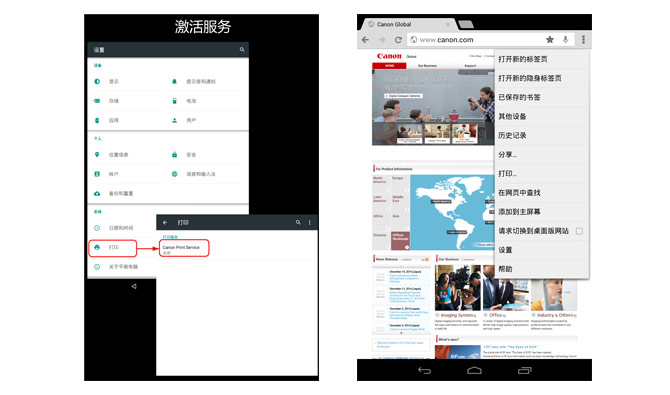
Task: Click the Scenes of Life hero banner
Action: click(433, 107)
